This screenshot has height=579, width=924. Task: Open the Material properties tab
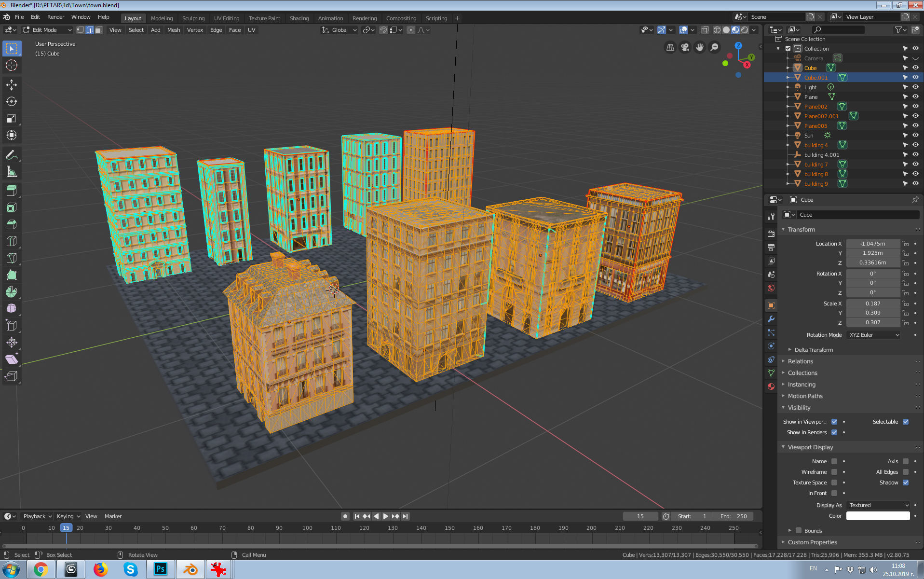[x=771, y=386]
